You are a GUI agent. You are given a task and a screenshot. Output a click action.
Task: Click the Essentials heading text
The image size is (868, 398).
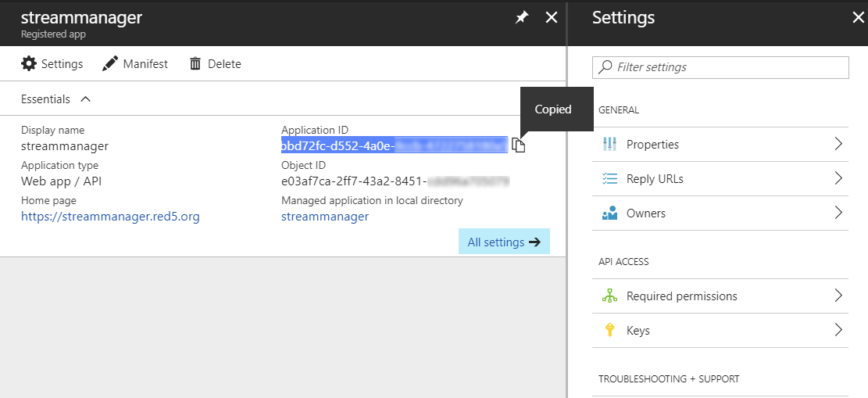[45, 99]
